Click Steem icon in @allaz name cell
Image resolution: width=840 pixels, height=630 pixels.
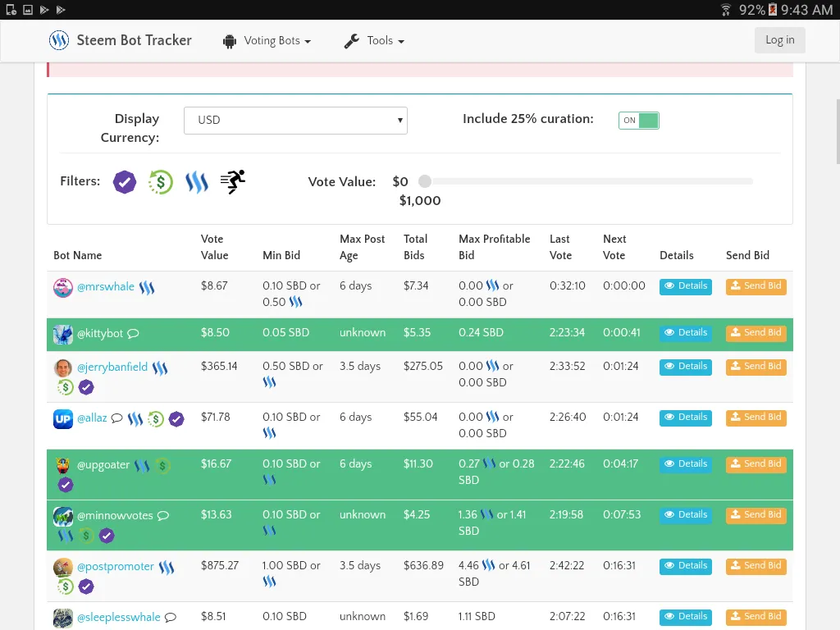(x=135, y=419)
